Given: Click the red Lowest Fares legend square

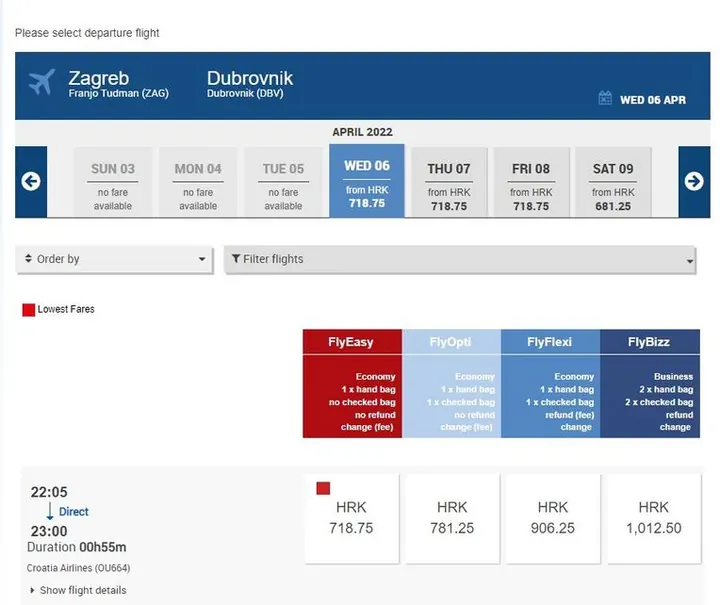Looking at the screenshot, I should point(28,310).
